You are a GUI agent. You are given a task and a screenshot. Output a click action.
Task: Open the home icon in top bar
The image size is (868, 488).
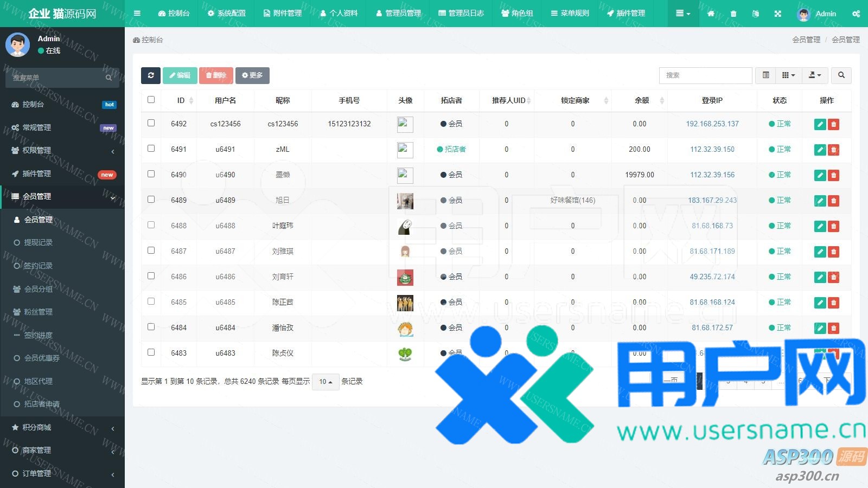pyautogui.click(x=711, y=14)
